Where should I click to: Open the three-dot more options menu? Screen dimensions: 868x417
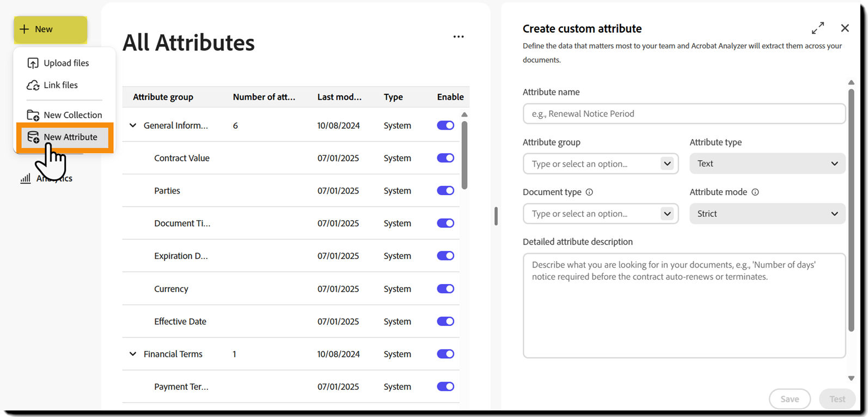click(459, 37)
